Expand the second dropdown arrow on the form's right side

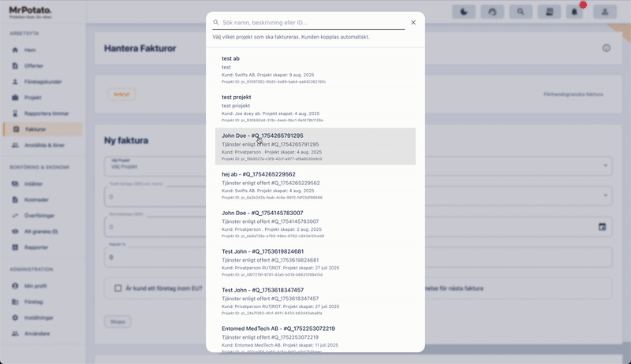tap(605, 195)
